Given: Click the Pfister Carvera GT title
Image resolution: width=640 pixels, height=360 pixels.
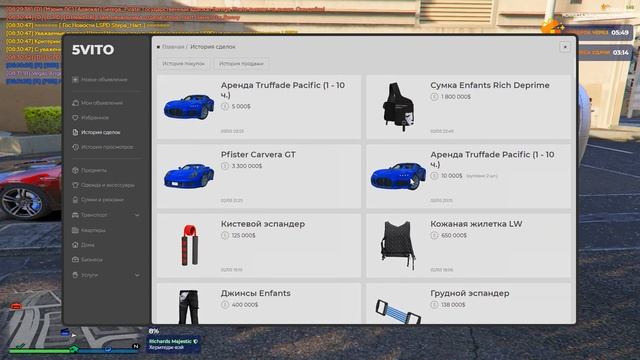Looking at the screenshot, I should click(x=258, y=155).
